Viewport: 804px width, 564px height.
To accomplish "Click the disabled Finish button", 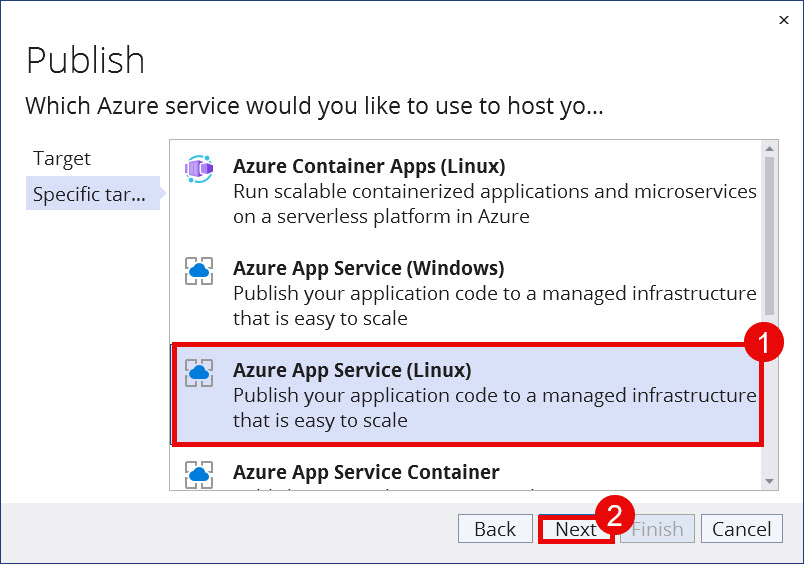I will pos(657,529).
